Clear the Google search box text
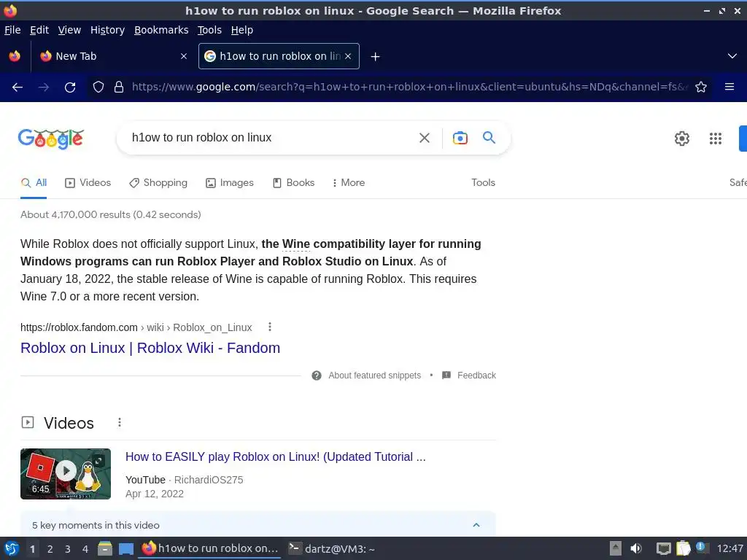The height and width of the screenshot is (560, 747). coord(424,138)
